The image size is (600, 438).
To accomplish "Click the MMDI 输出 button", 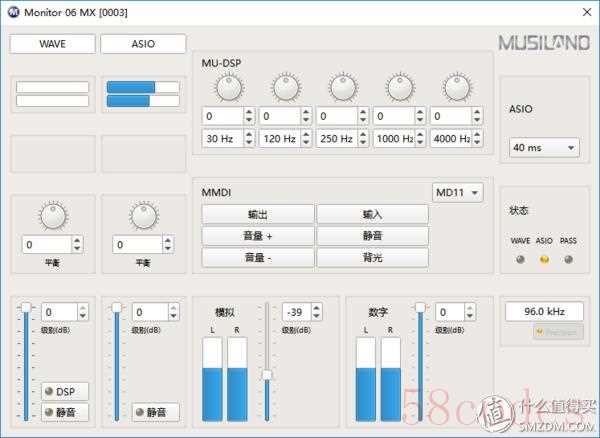I will tap(258, 214).
